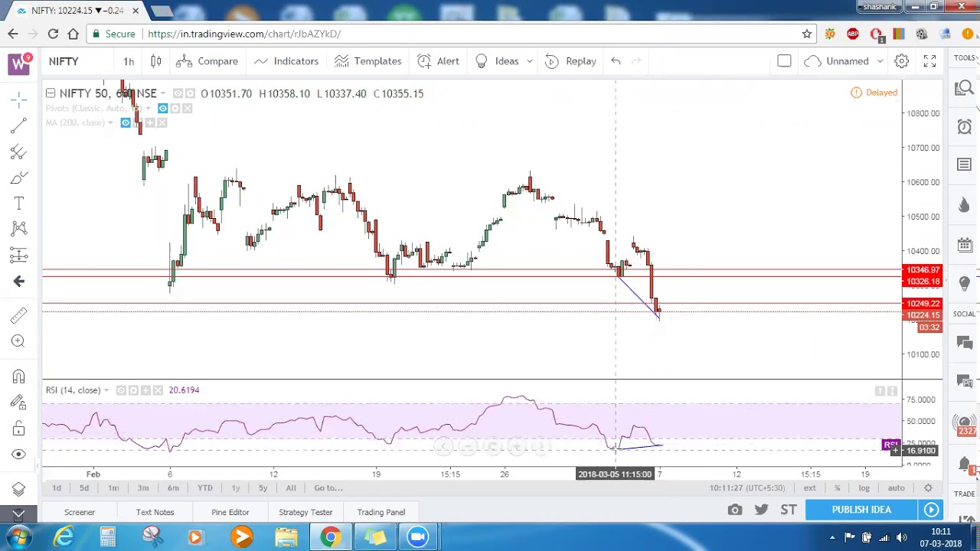Open the Indicators dialog
The image size is (980, 551).
point(286,61)
